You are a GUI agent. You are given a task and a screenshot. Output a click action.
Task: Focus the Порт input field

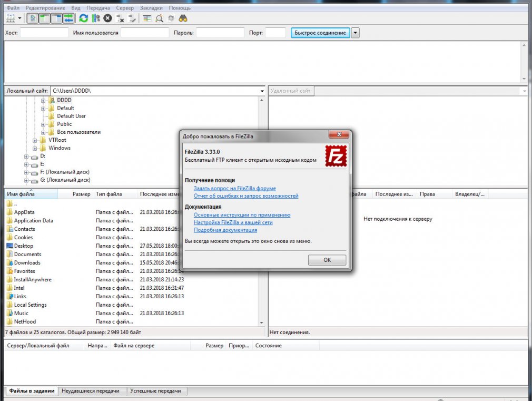[x=275, y=33]
